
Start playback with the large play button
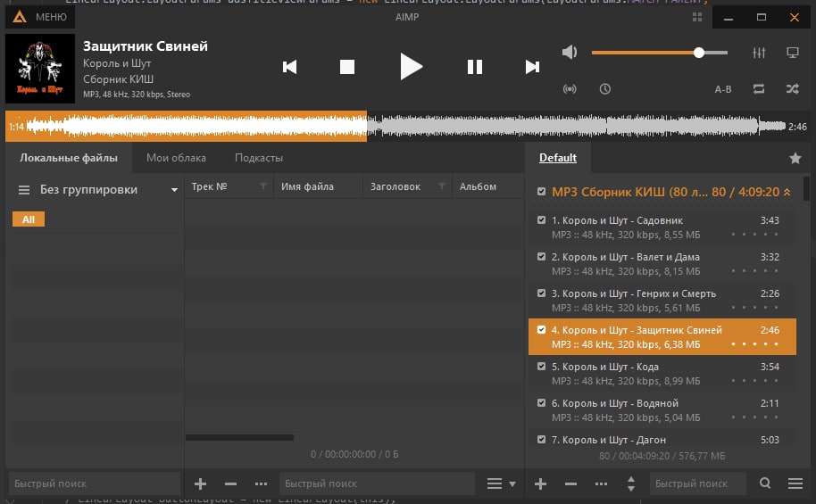[411, 67]
